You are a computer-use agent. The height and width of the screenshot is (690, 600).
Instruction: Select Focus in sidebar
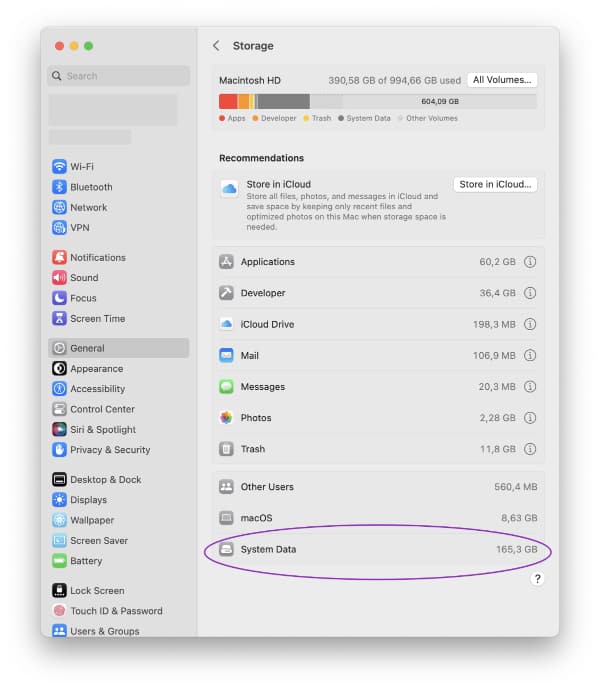point(74,298)
